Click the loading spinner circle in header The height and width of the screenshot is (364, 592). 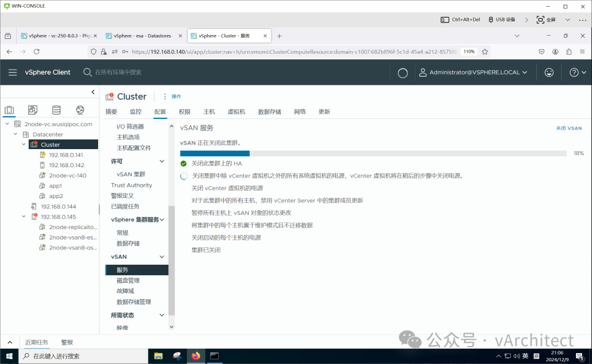(402, 73)
